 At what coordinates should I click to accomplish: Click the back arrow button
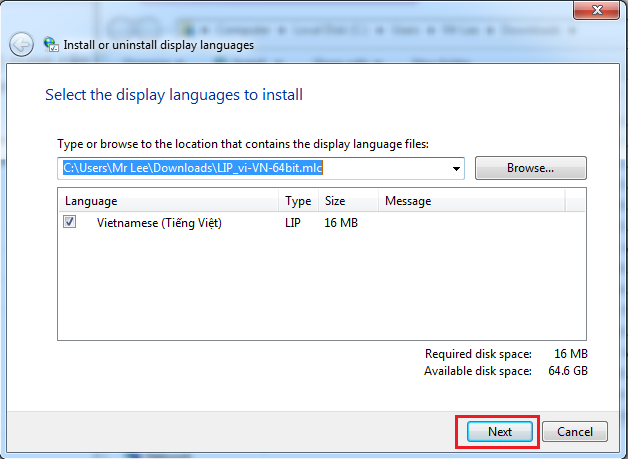(x=21, y=44)
